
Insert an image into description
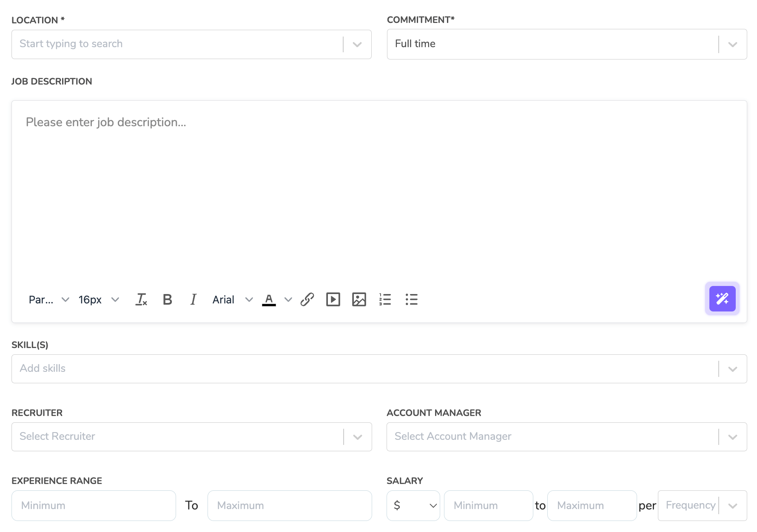(x=359, y=300)
